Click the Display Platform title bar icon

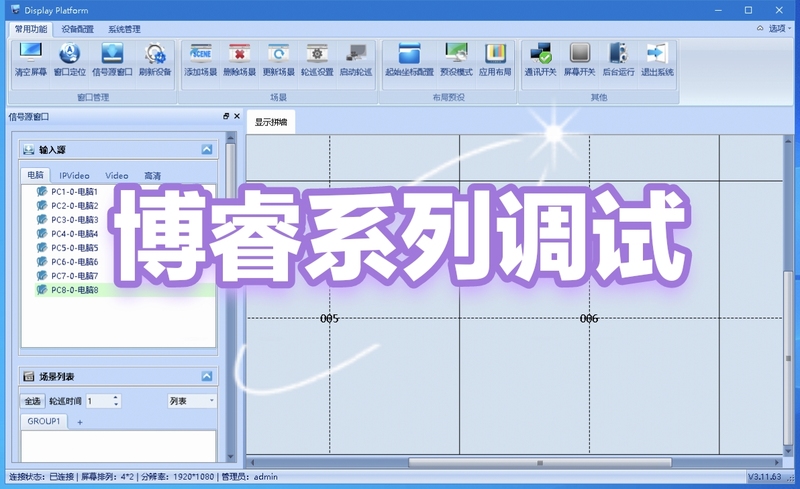(15, 10)
